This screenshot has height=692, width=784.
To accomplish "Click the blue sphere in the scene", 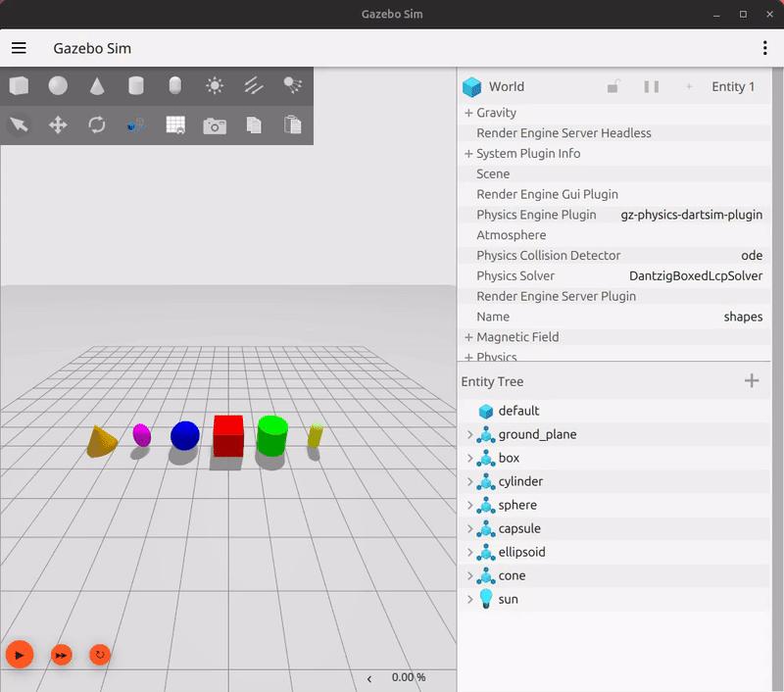I will coord(185,435).
